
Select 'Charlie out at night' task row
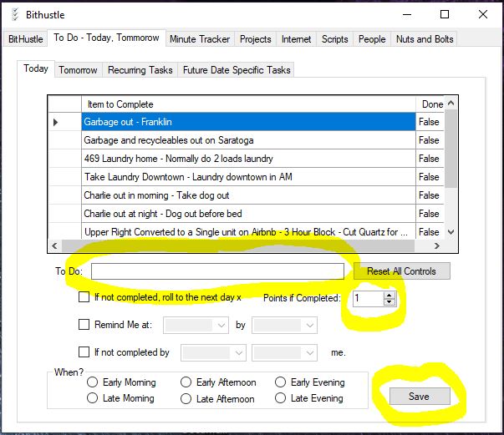pos(248,214)
